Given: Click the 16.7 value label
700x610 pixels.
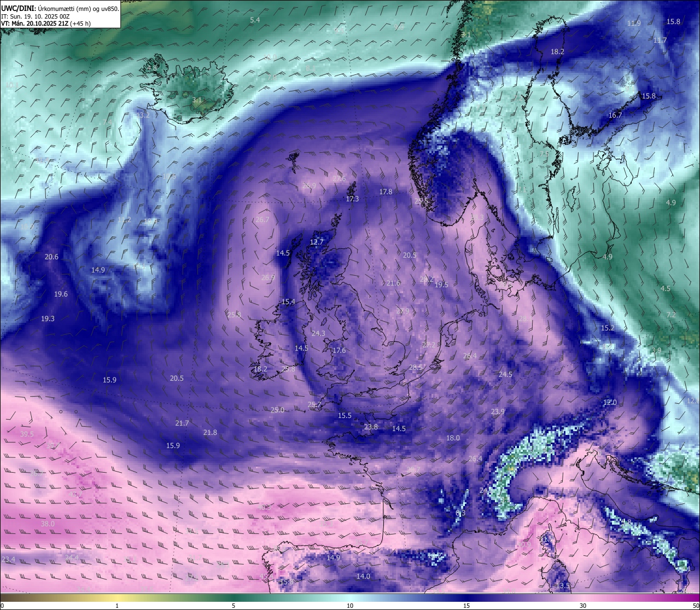Looking at the screenshot, I should 615,115.
